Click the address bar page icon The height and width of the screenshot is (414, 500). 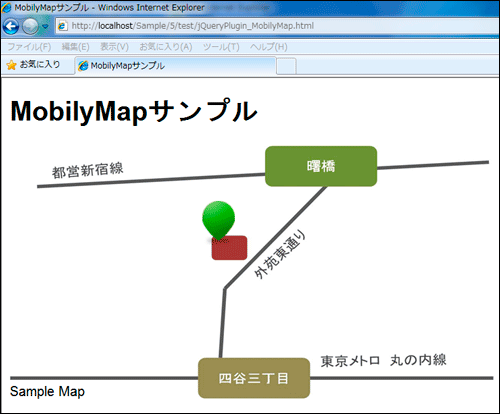click(x=63, y=26)
